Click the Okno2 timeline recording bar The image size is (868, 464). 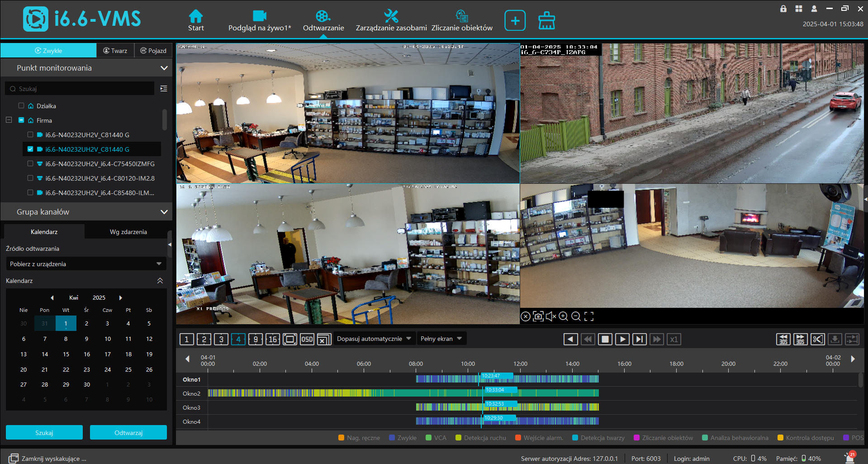point(403,393)
